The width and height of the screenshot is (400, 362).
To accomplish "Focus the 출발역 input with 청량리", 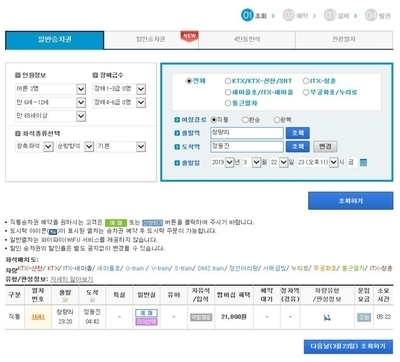I will point(247,133).
